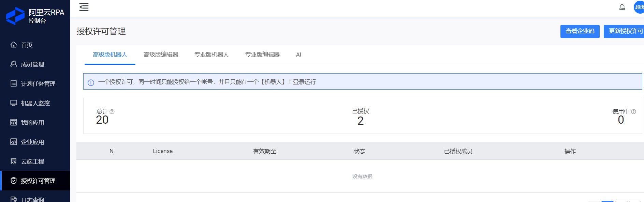Viewport: 644px width, 202px height.
Task: Switch to the 专业版机器人 tab
Action: coord(211,55)
